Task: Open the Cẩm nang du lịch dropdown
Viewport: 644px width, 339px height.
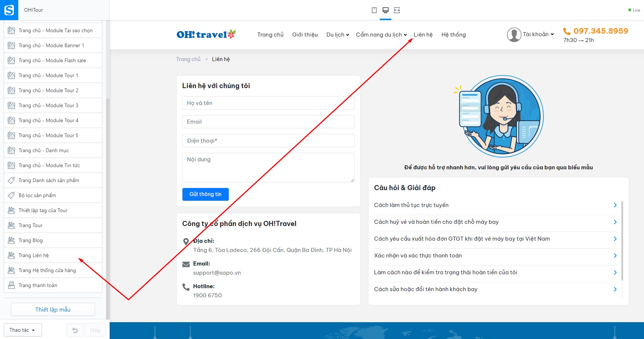Action: click(x=381, y=35)
